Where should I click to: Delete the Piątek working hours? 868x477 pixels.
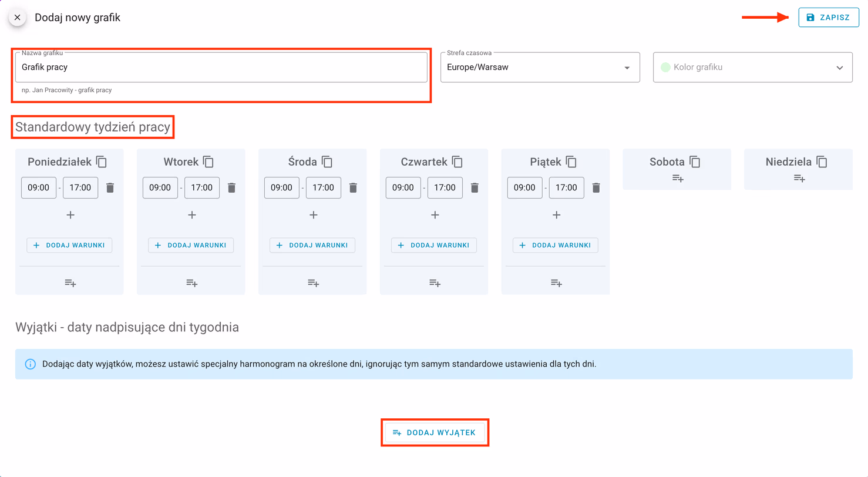coord(596,188)
